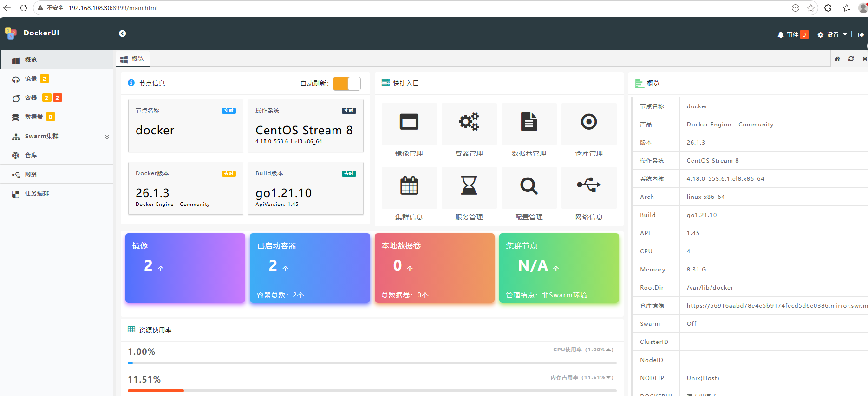Open the 设置 dropdown menu

point(832,35)
